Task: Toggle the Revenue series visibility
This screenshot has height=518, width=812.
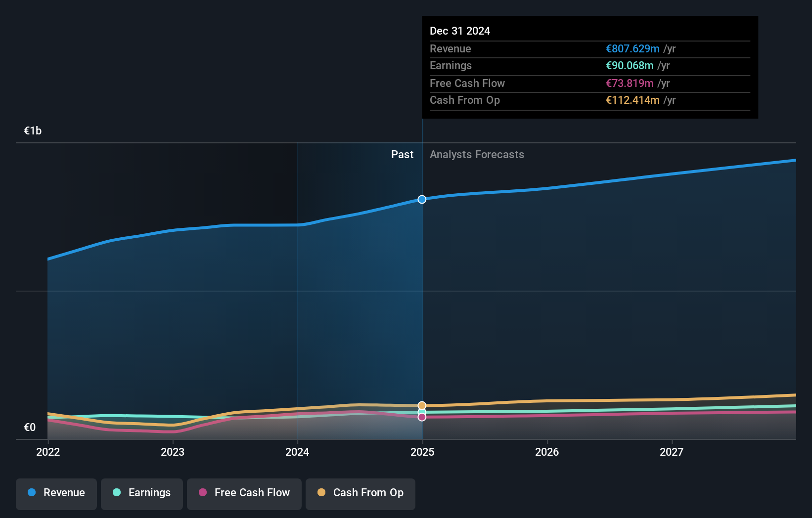Action: click(56, 493)
